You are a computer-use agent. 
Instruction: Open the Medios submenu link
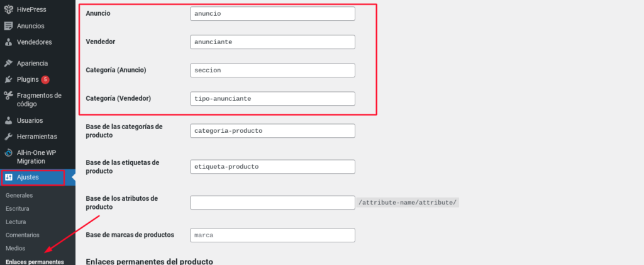tap(16, 248)
